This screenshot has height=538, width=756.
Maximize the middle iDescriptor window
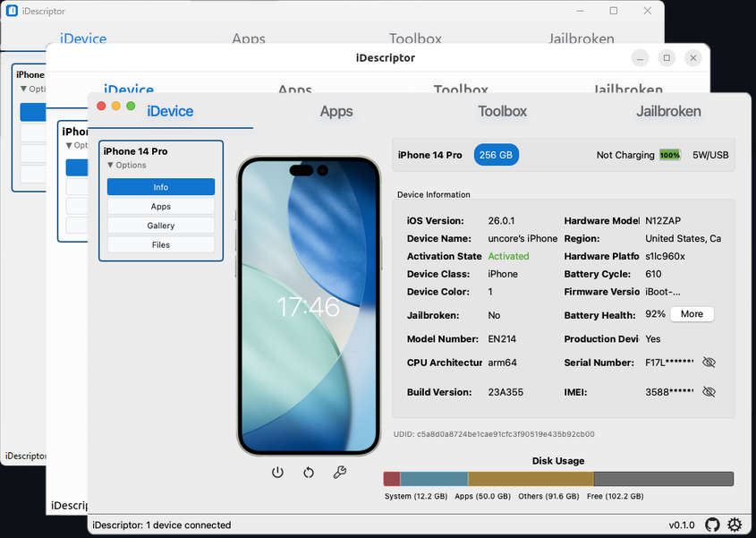(x=667, y=58)
